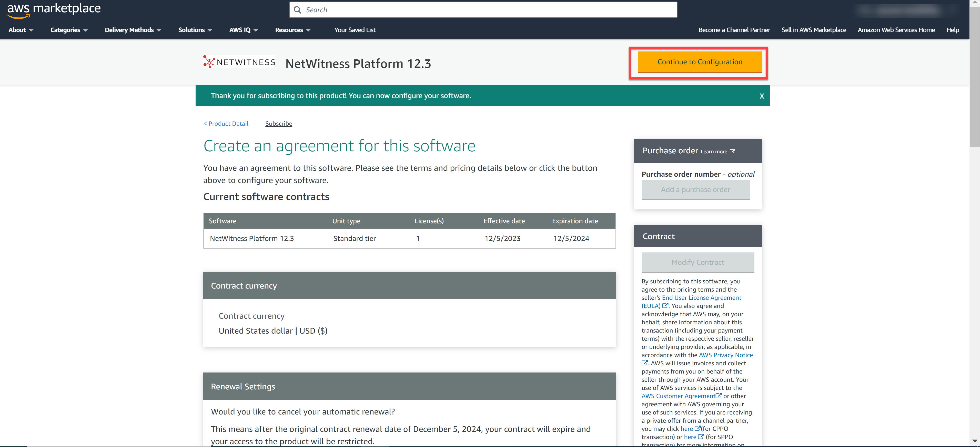Open the AWS Privacy Notice link
Image resolution: width=980 pixels, height=447 pixels.
point(725,355)
